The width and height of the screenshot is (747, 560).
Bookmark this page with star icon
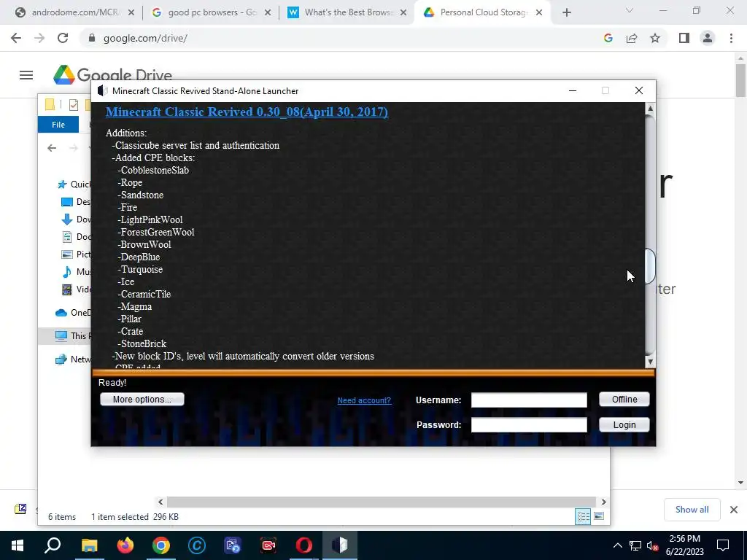[655, 38]
